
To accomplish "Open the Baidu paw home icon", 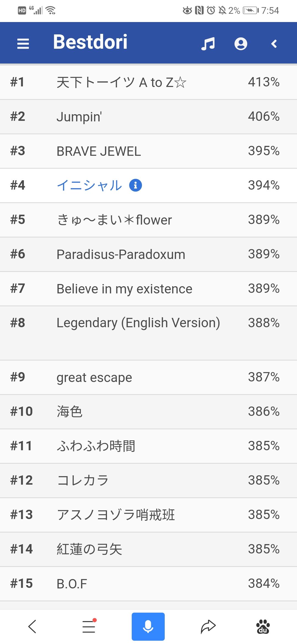I will pyautogui.click(x=263, y=626).
